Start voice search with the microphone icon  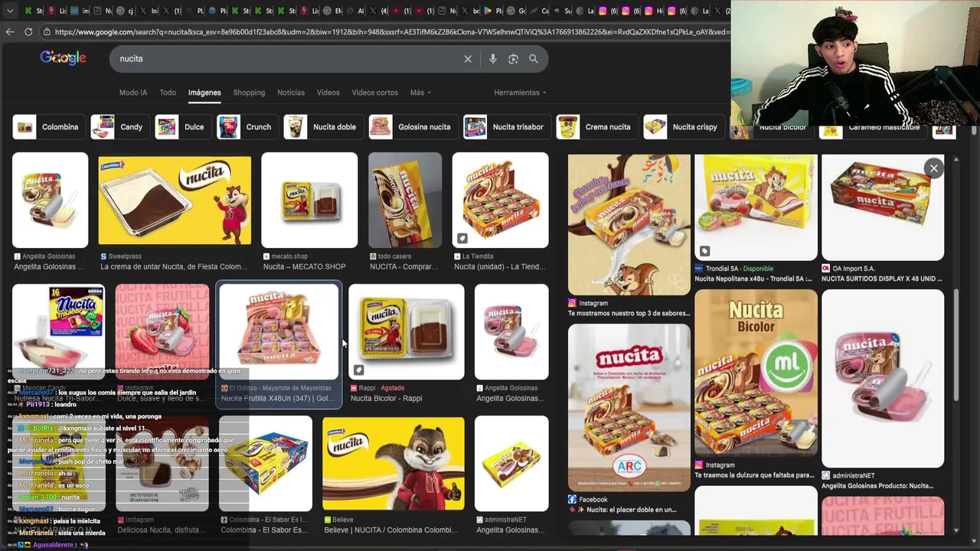pos(492,59)
